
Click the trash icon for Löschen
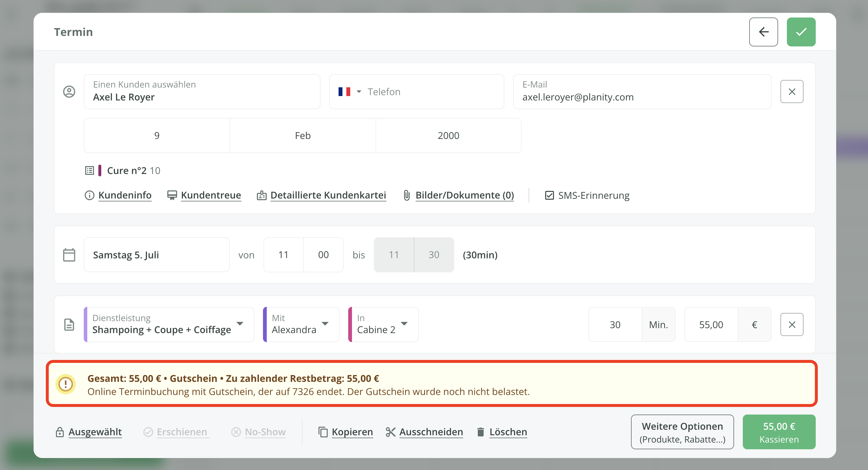[x=480, y=431]
